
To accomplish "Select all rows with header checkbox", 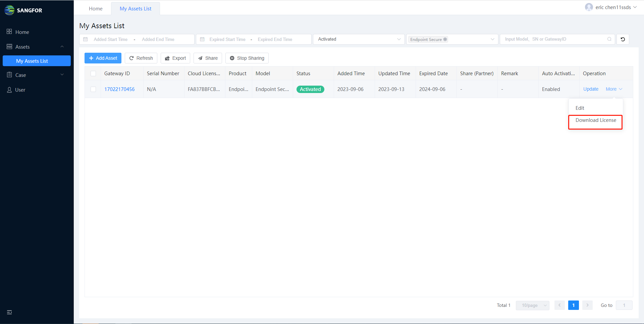I will tap(93, 74).
